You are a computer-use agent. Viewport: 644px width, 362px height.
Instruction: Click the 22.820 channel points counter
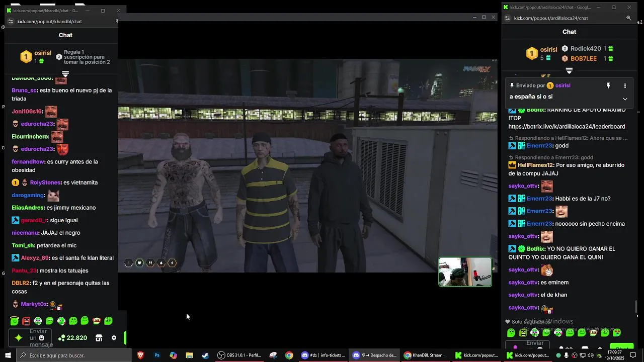[x=73, y=338]
